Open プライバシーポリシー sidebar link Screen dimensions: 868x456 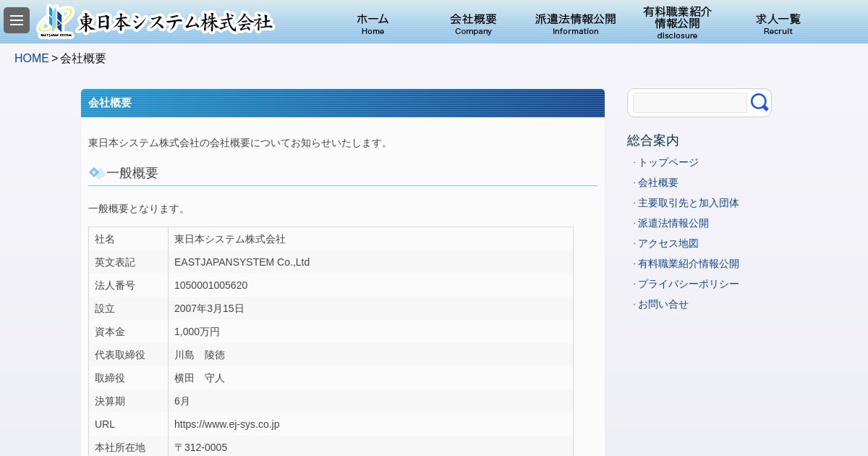point(689,284)
